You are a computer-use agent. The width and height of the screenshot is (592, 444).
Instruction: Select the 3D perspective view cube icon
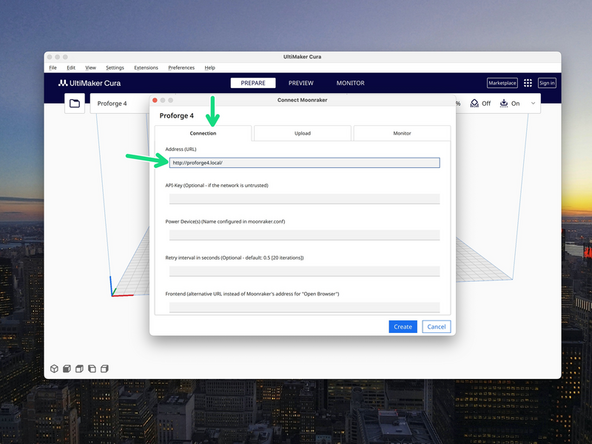click(x=54, y=368)
